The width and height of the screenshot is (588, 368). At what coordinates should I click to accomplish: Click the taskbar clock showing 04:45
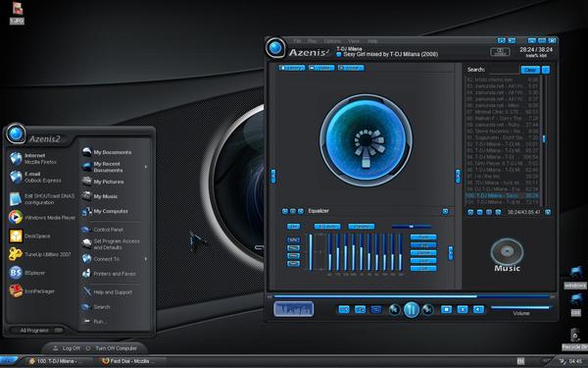[x=575, y=361]
